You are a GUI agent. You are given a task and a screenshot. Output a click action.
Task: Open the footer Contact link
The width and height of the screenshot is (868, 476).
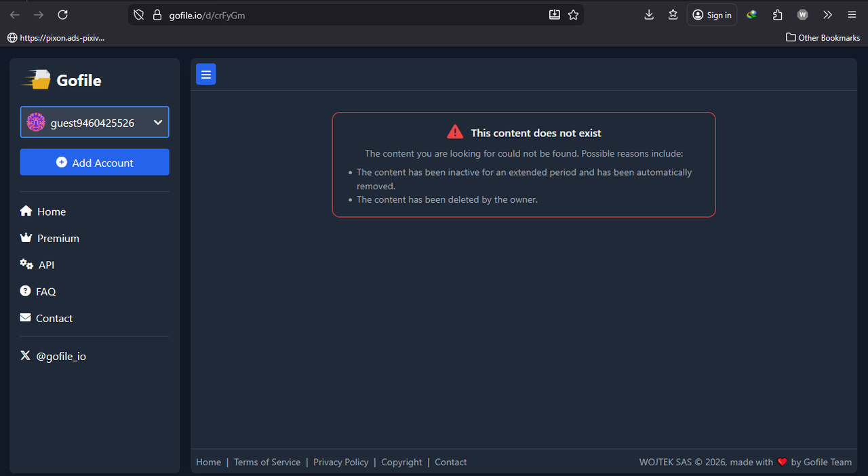click(x=451, y=462)
